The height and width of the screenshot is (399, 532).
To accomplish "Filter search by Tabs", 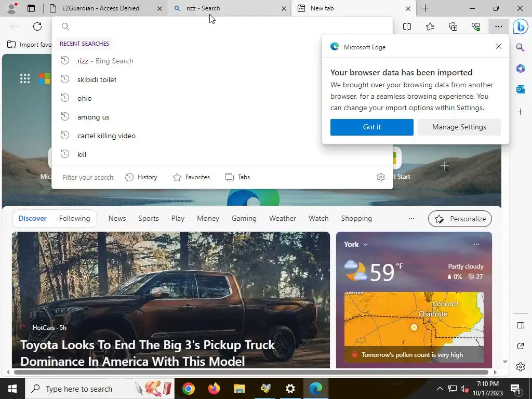I will 237,177.
